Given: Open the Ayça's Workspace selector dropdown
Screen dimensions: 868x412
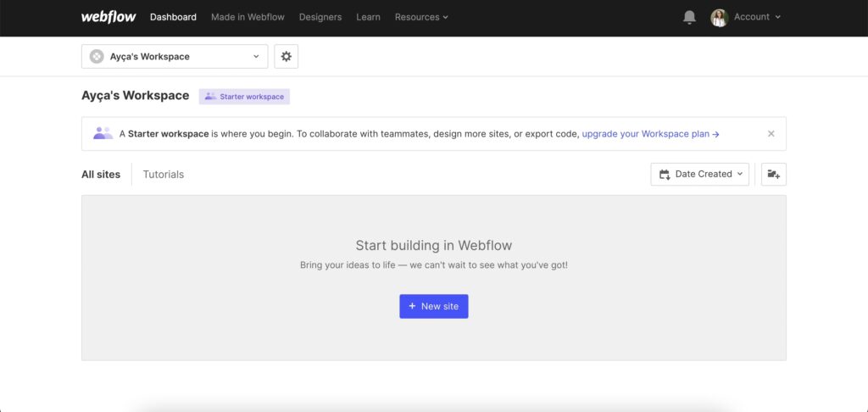Looking at the screenshot, I should pos(175,57).
